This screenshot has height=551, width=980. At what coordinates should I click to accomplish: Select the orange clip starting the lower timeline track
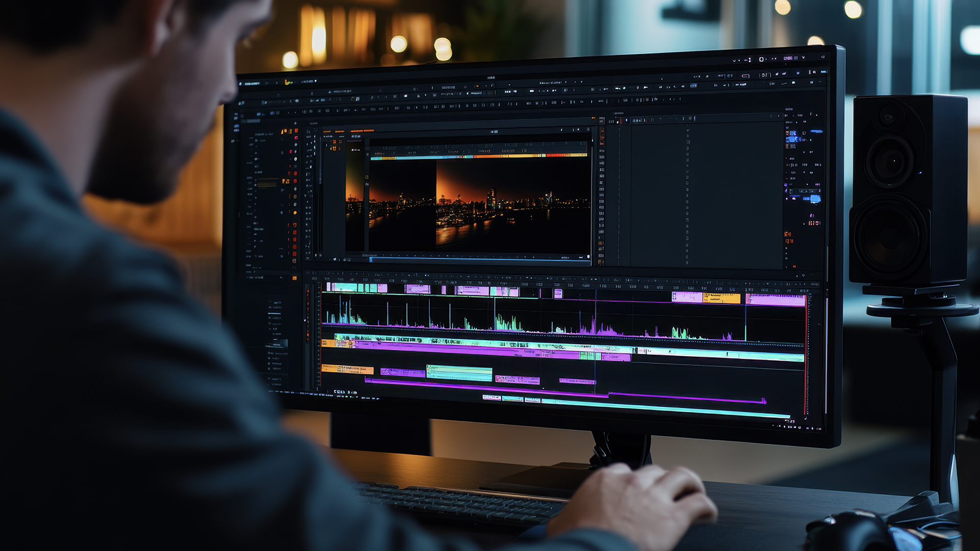coord(348,369)
